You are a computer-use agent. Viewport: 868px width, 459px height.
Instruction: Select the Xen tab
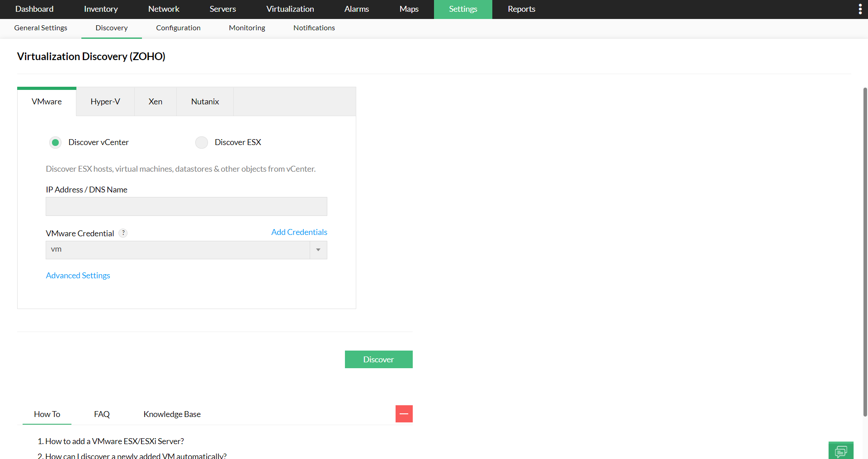(156, 102)
